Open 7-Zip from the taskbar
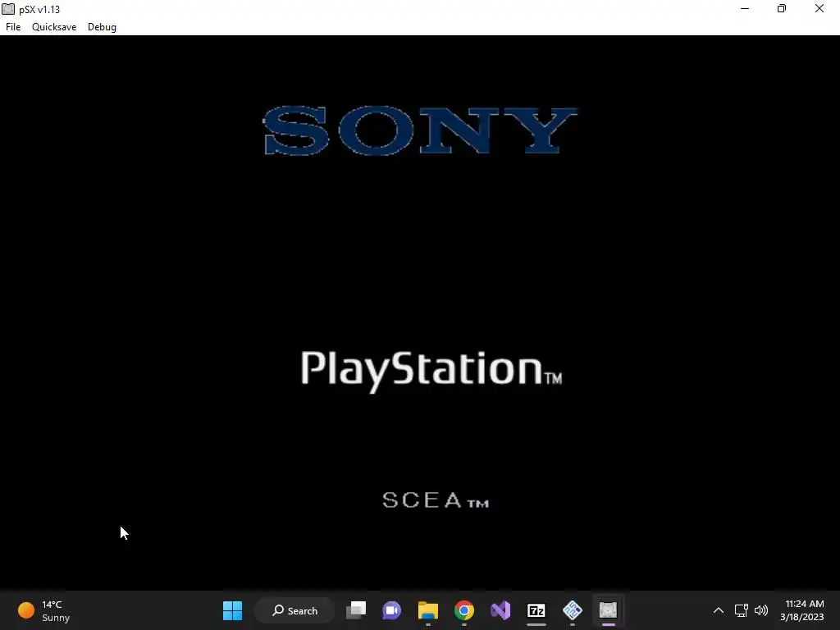This screenshot has width=840, height=630. tap(536, 610)
